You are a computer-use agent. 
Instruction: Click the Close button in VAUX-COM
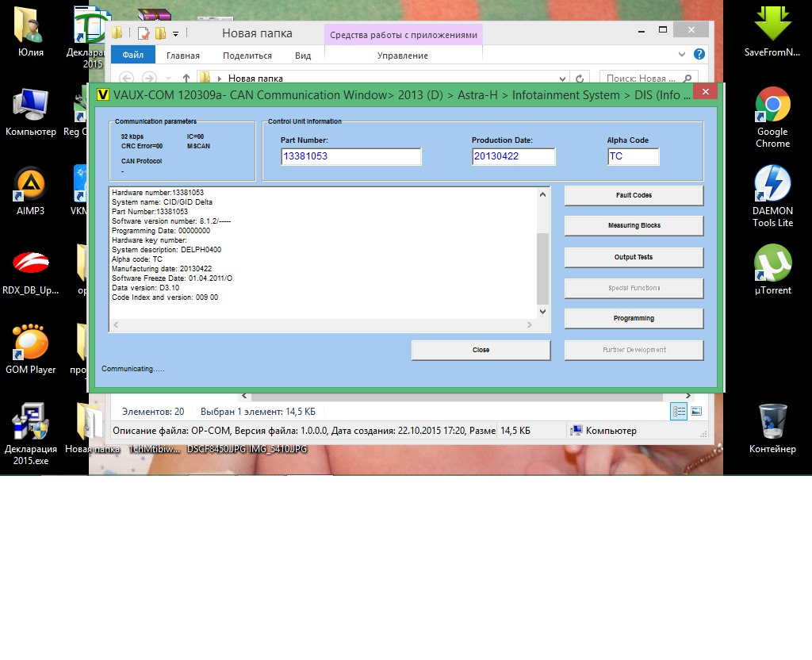click(x=481, y=350)
